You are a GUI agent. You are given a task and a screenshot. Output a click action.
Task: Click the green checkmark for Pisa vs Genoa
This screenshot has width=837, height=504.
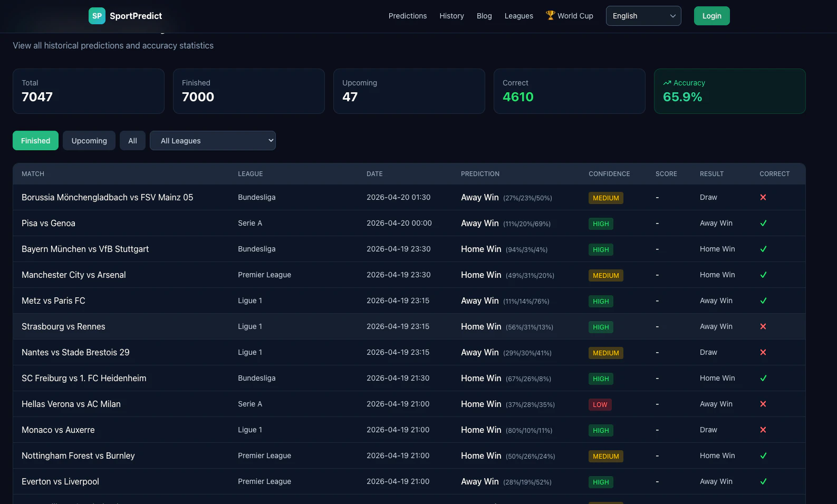tap(763, 223)
